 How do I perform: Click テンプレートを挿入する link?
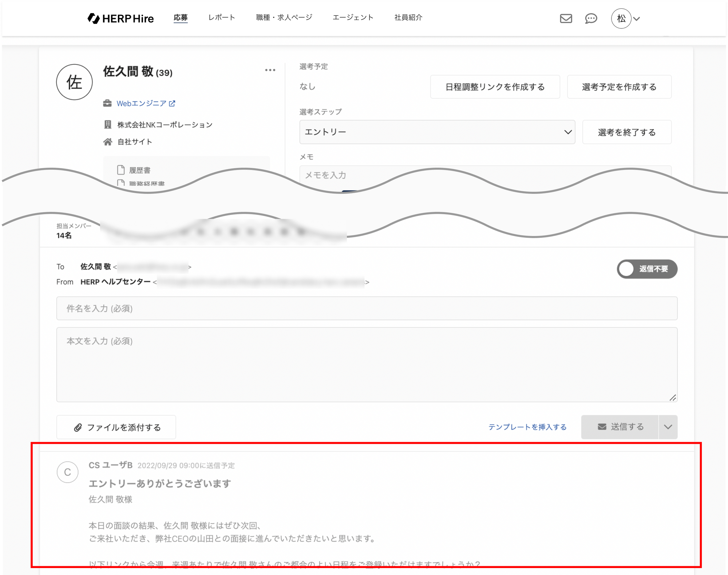(527, 427)
